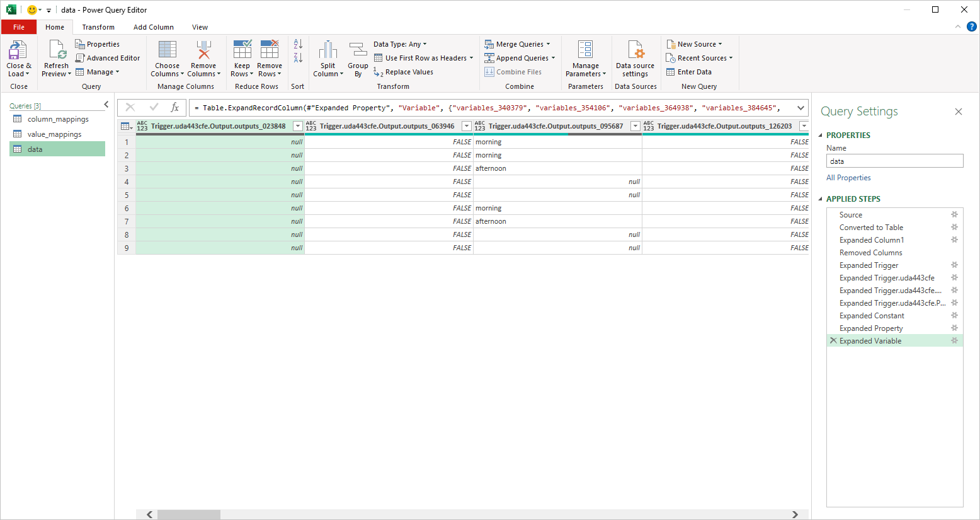Click the Group By icon
The height and width of the screenshot is (520, 980).
pyautogui.click(x=358, y=50)
